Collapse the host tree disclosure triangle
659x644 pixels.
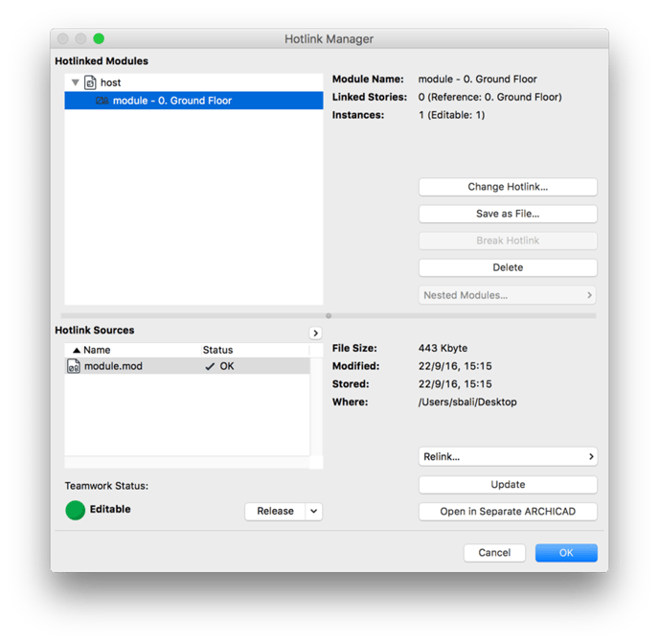[x=76, y=82]
